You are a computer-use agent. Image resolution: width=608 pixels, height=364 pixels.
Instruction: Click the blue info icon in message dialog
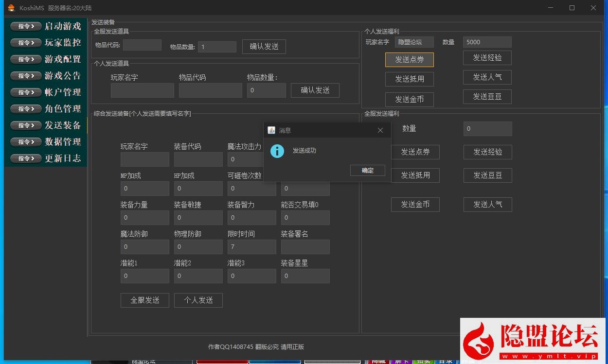coord(277,151)
